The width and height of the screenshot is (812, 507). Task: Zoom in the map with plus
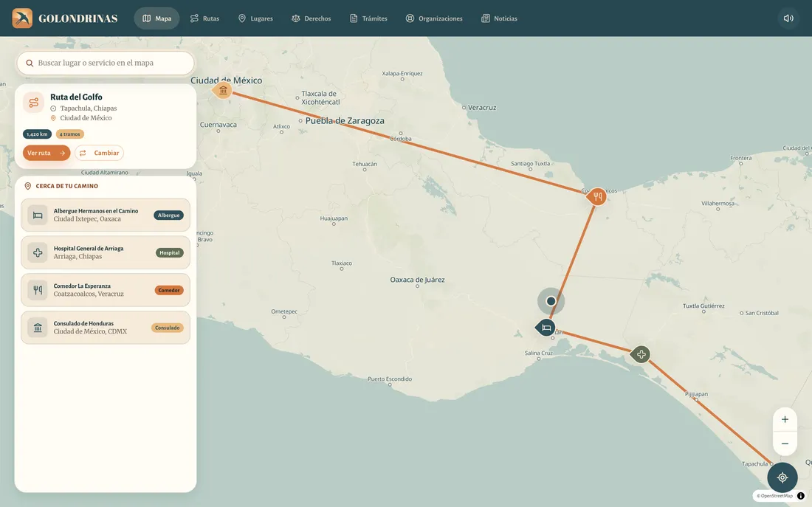click(x=785, y=419)
